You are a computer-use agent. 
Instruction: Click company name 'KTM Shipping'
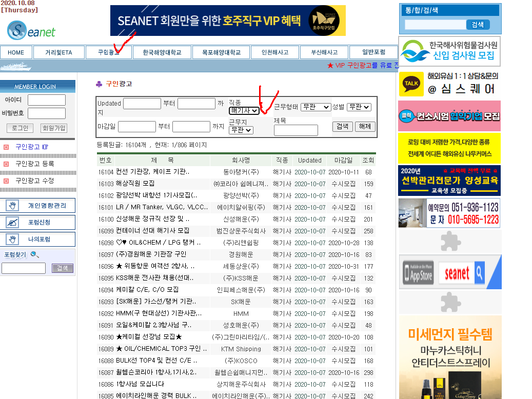[x=241, y=349]
